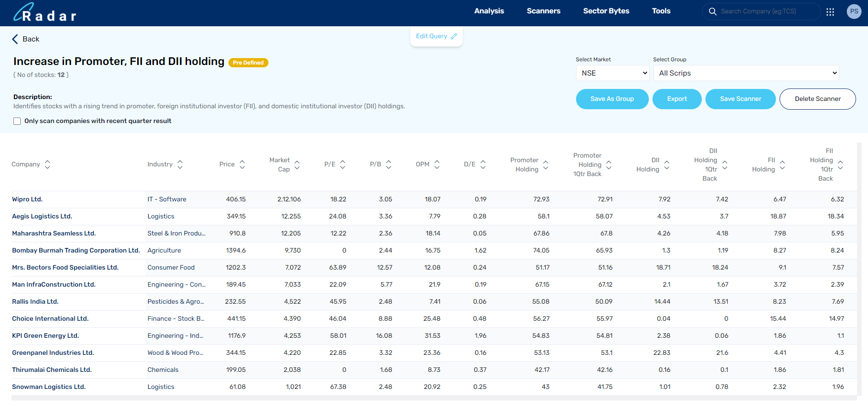Sort by Industry column arrows
This screenshot has width=868, height=406.
coord(180,165)
